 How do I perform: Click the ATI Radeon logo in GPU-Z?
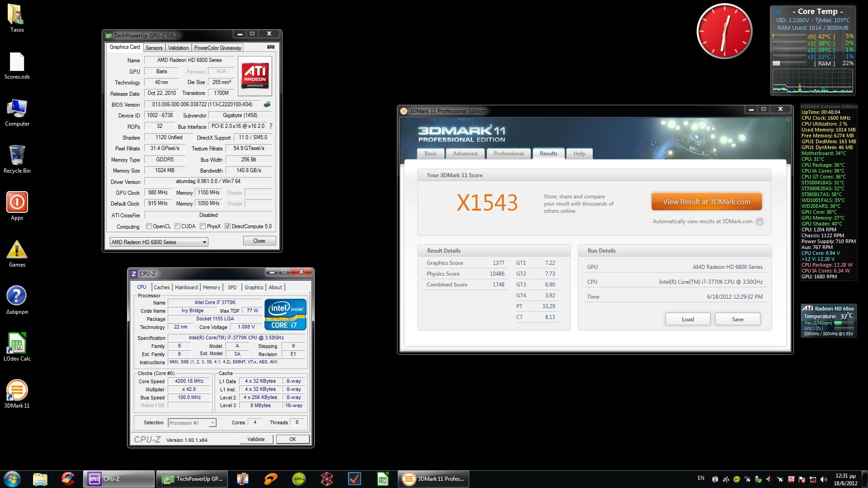255,75
